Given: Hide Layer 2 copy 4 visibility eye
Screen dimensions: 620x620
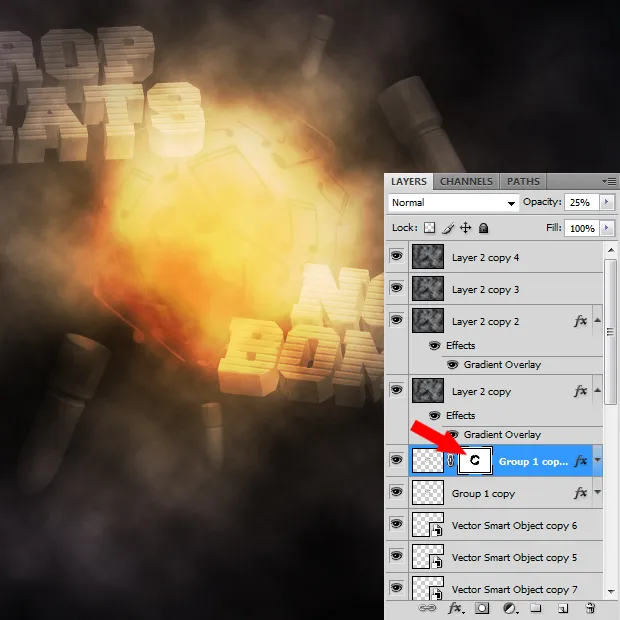Looking at the screenshot, I should 396,258.
